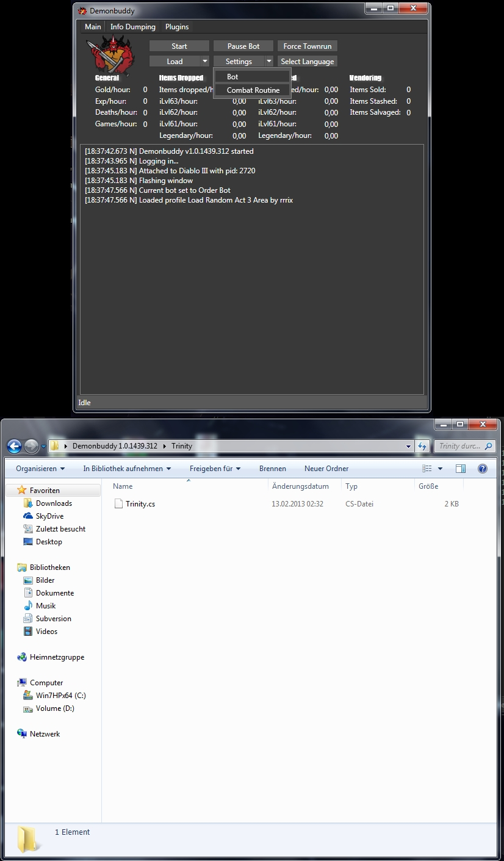Viewport: 504px width, 861px height.
Task: Open Downloads folder in Favoriten
Action: 54,503
